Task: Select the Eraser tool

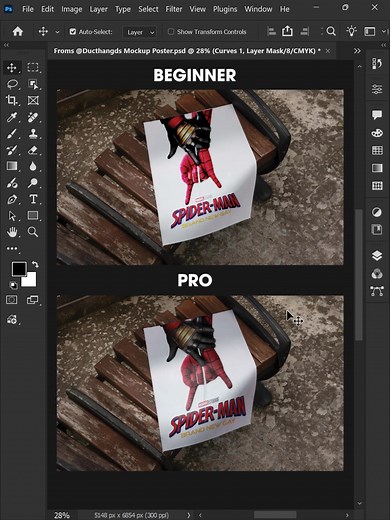Action: (33, 150)
